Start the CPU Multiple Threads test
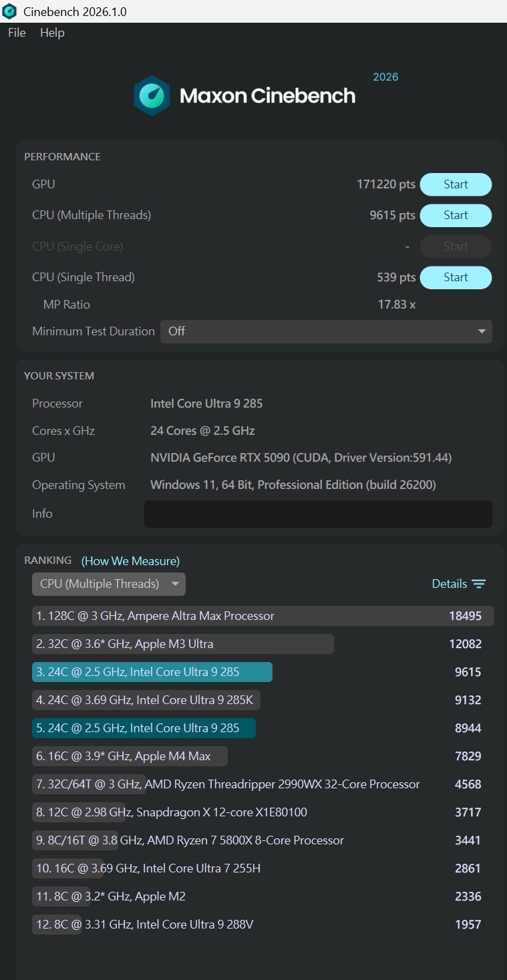The height and width of the screenshot is (980, 507). (x=456, y=215)
